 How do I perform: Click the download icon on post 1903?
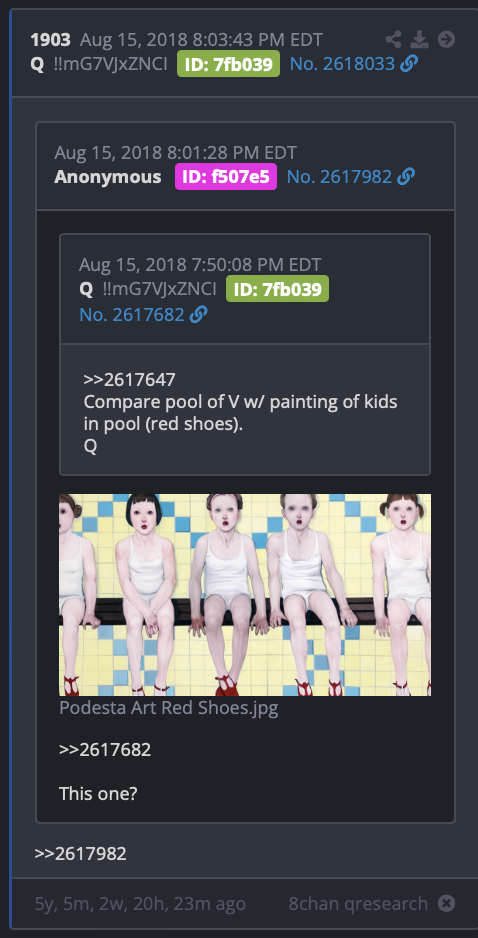419,40
